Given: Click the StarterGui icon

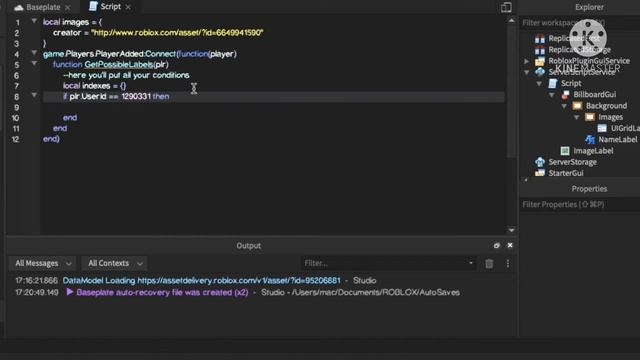Looking at the screenshot, I should tap(540, 173).
